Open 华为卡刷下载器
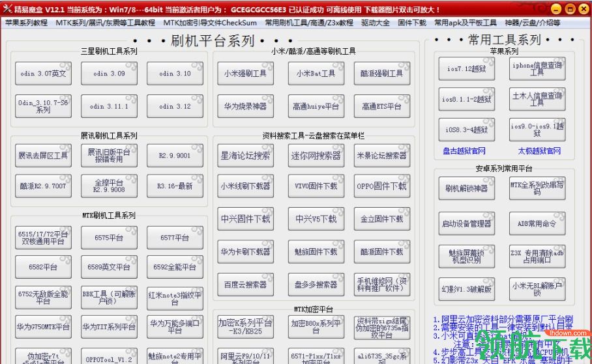The height and width of the screenshot is (364, 592). (245, 251)
